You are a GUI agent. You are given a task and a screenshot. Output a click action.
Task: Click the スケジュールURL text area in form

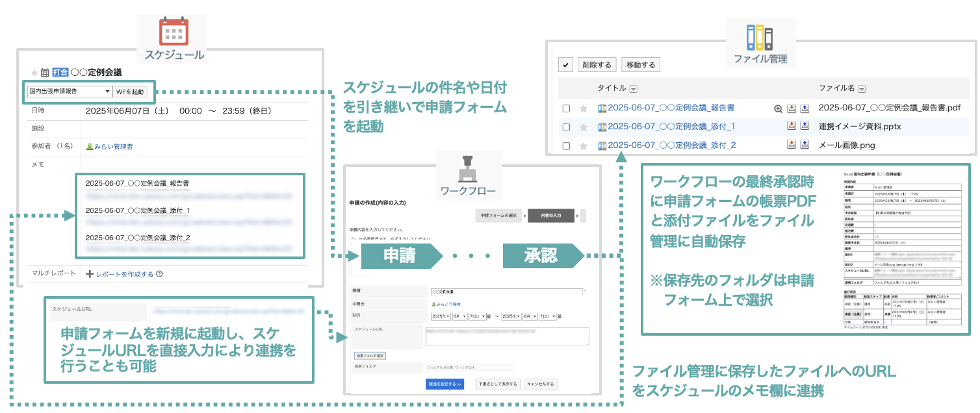pyautogui.click(x=507, y=336)
